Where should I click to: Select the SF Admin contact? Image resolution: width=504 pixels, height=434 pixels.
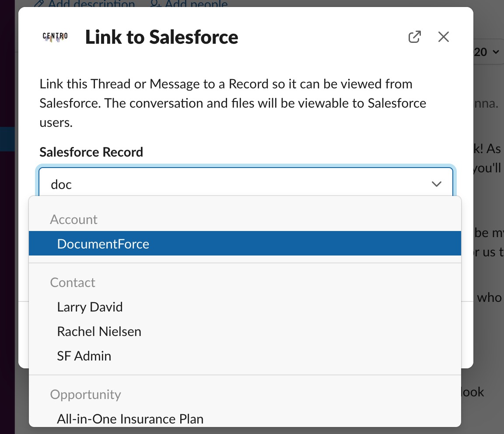point(245,356)
